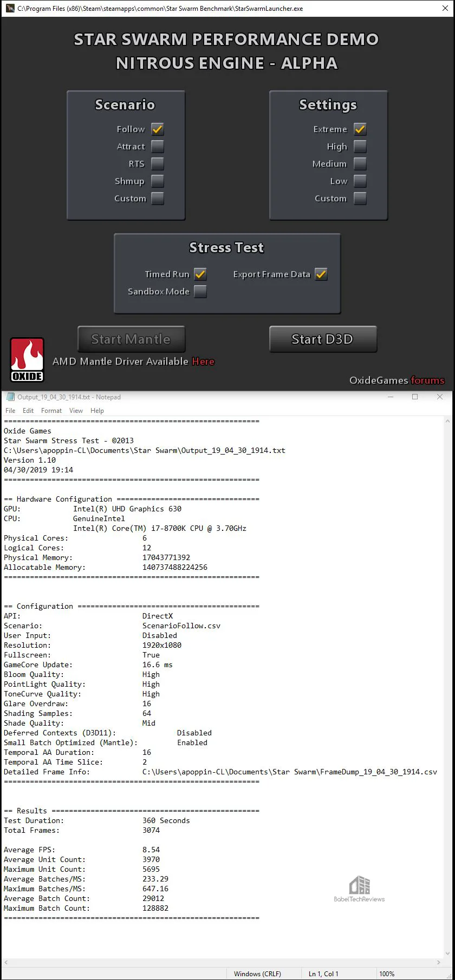455x980 pixels.
Task: Click the Oxide flame logo
Action: point(27,360)
